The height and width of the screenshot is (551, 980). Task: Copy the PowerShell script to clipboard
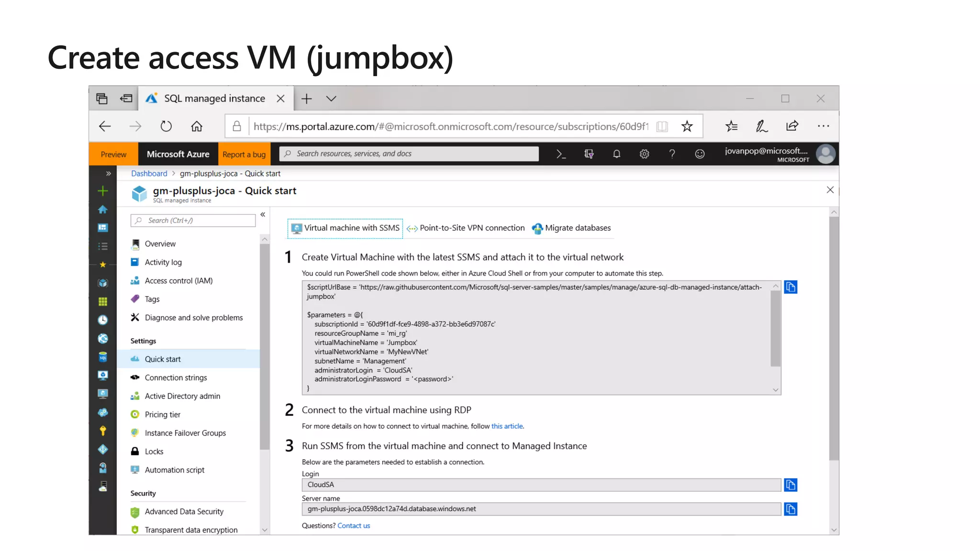tap(791, 287)
